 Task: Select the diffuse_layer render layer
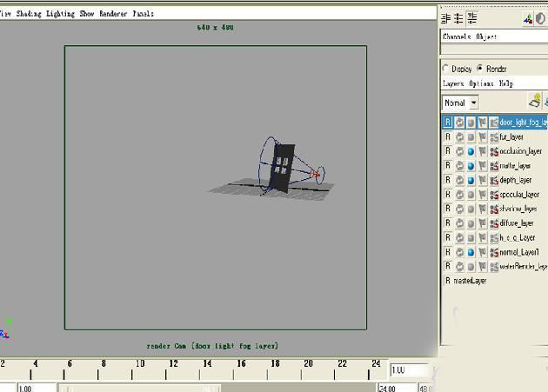518,223
